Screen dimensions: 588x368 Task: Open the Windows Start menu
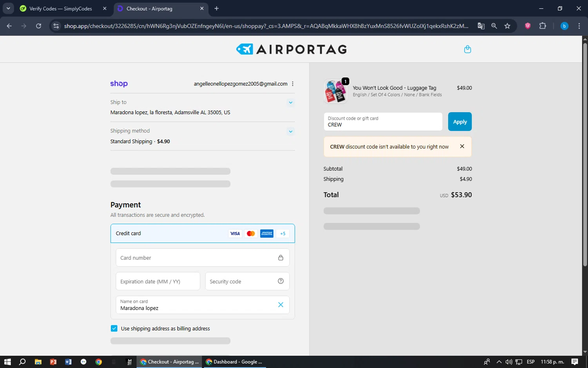[x=7, y=362]
